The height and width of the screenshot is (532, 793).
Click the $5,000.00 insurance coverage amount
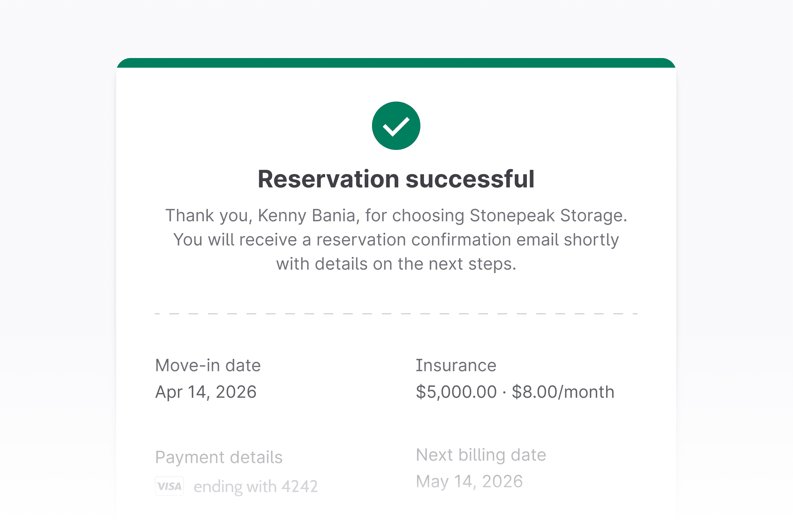[x=456, y=392]
